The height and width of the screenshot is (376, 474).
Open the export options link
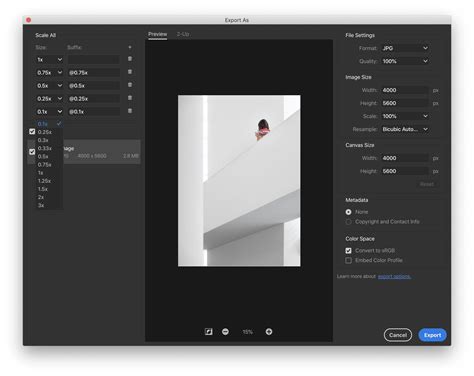pos(394,276)
